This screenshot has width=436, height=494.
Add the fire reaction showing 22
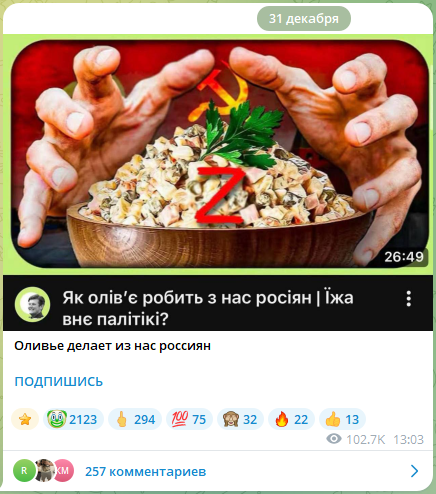(x=291, y=419)
